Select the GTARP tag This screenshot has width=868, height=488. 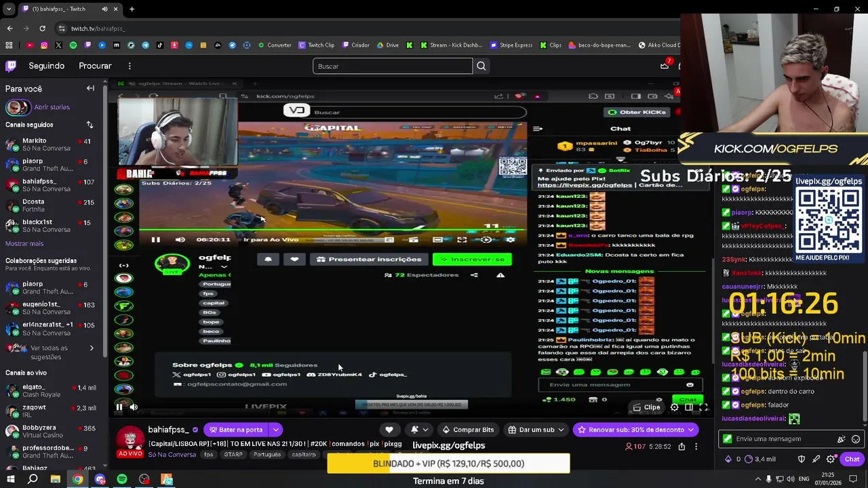click(x=233, y=454)
